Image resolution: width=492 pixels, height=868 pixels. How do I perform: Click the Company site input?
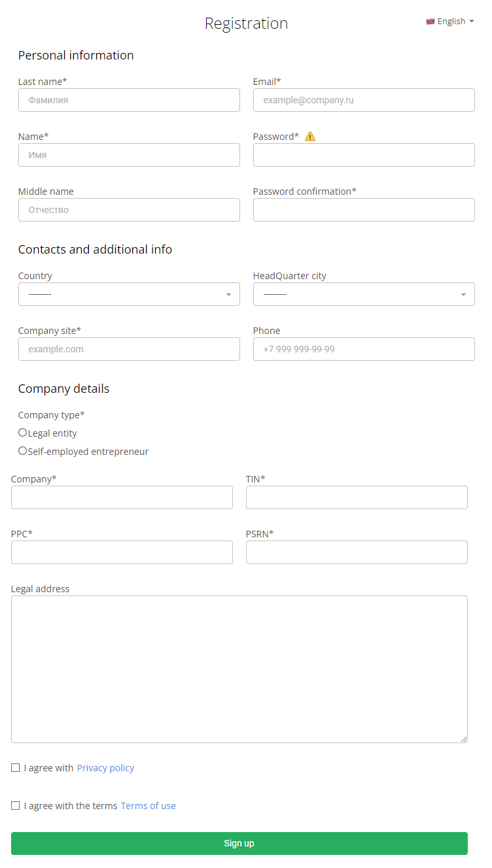pos(129,349)
